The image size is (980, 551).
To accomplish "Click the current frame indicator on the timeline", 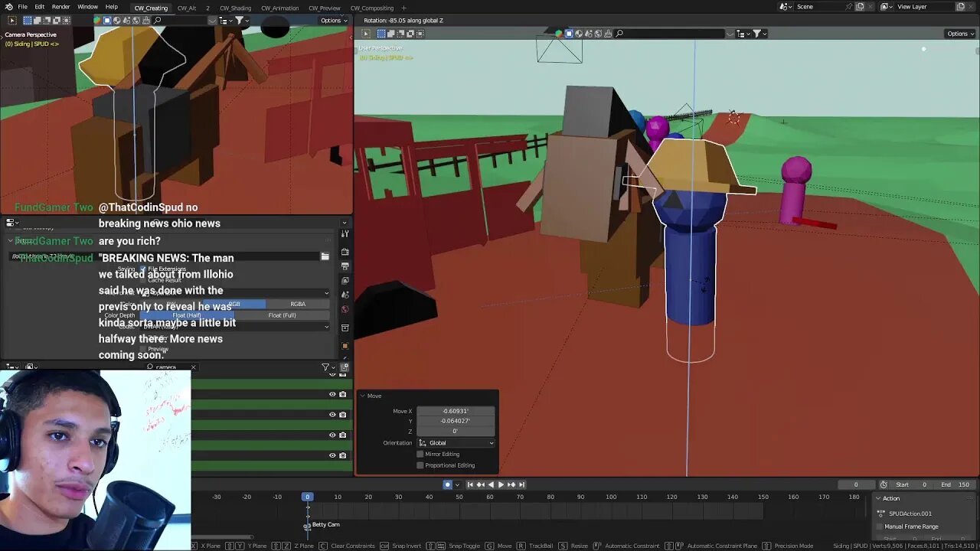I will (307, 497).
